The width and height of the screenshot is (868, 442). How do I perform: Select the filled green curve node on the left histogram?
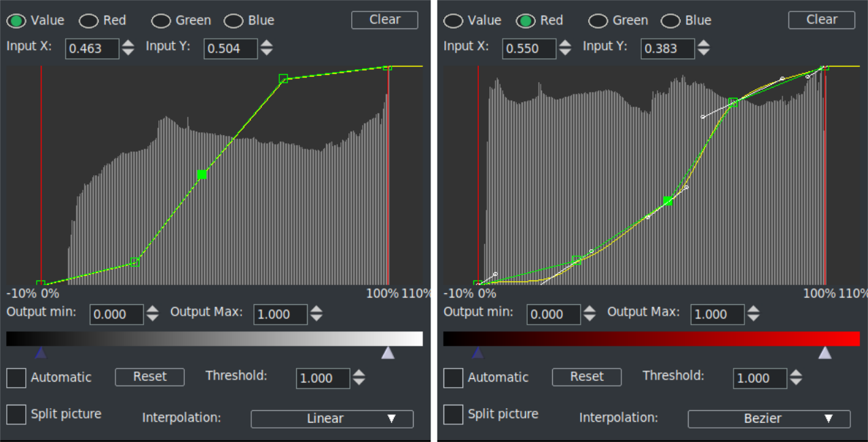[x=201, y=174]
